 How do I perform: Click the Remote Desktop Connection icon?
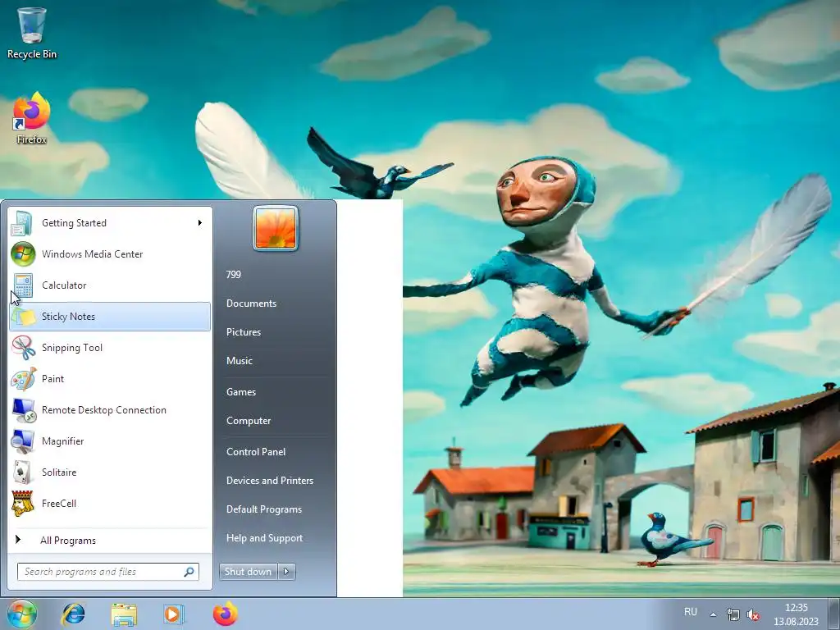point(23,410)
